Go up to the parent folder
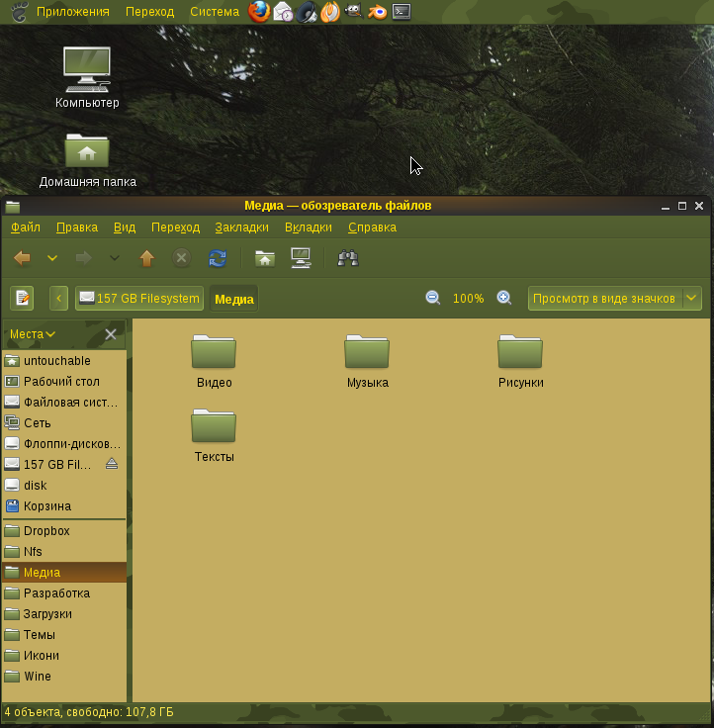Screen dimensions: 714x728 (146, 258)
